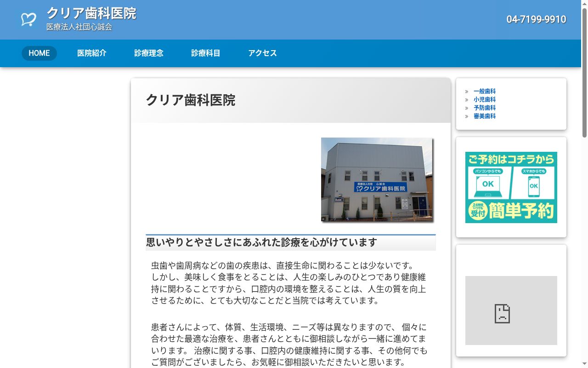Click the 医療法人社団心誠会 subtitle text
Image resolution: width=588 pixels, height=368 pixels.
coord(79,27)
